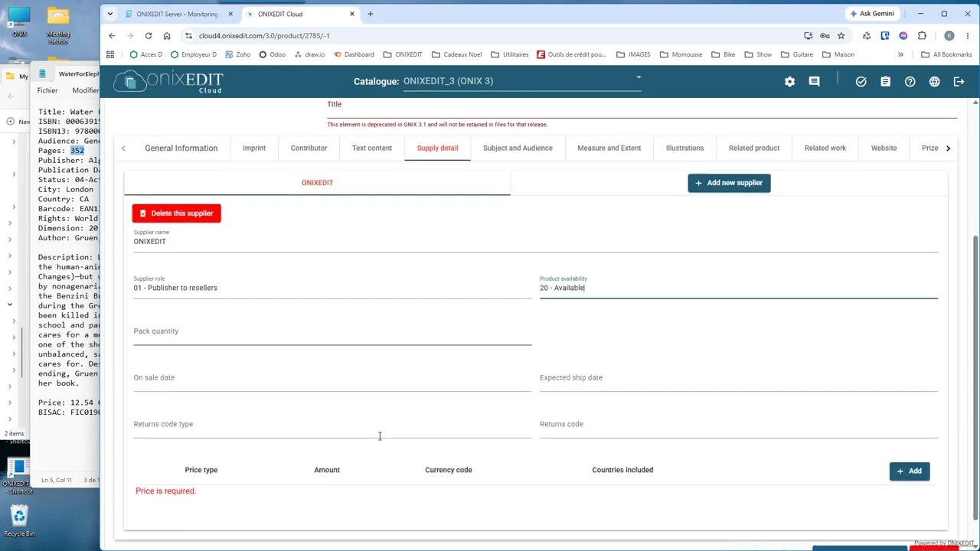Open the Catalogue dropdown selector
The height and width of the screenshot is (551, 980).
click(x=522, y=81)
